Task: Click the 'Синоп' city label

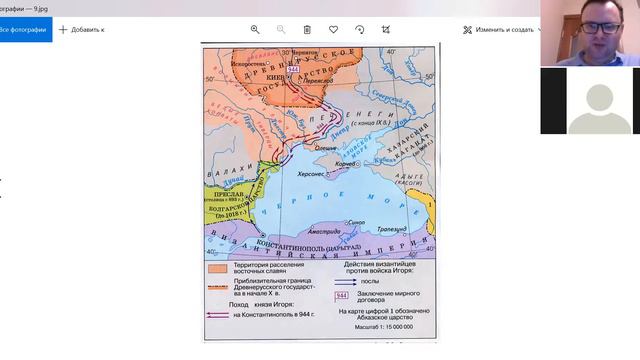Action: pyautogui.click(x=357, y=222)
